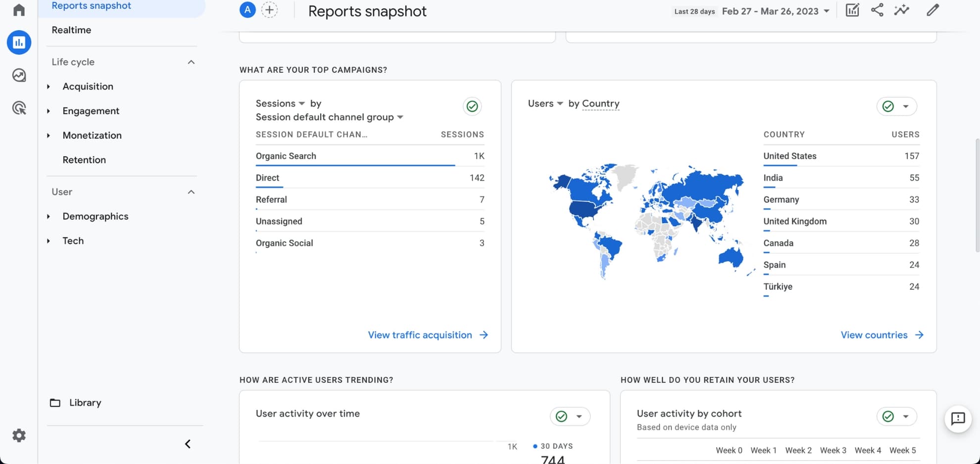Expand the Acquisition menu
The width and height of the screenshot is (980, 464).
[49, 87]
